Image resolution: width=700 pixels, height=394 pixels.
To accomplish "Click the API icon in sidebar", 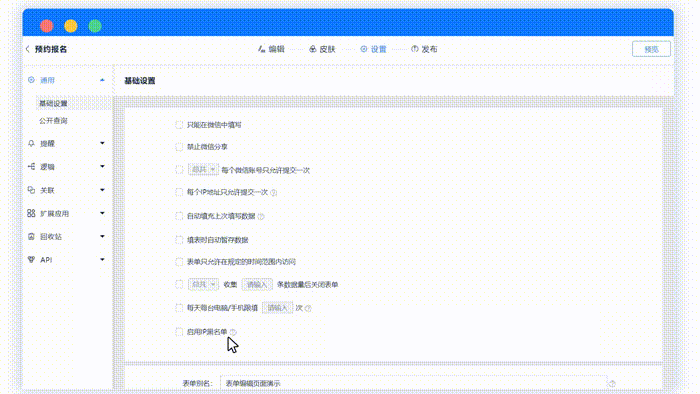I will [31, 260].
